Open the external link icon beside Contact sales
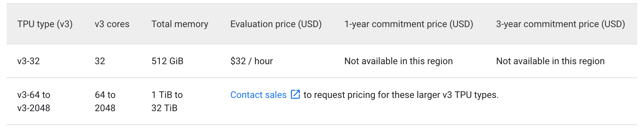Viewport: 644px width, 133px height. (x=295, y=95)
